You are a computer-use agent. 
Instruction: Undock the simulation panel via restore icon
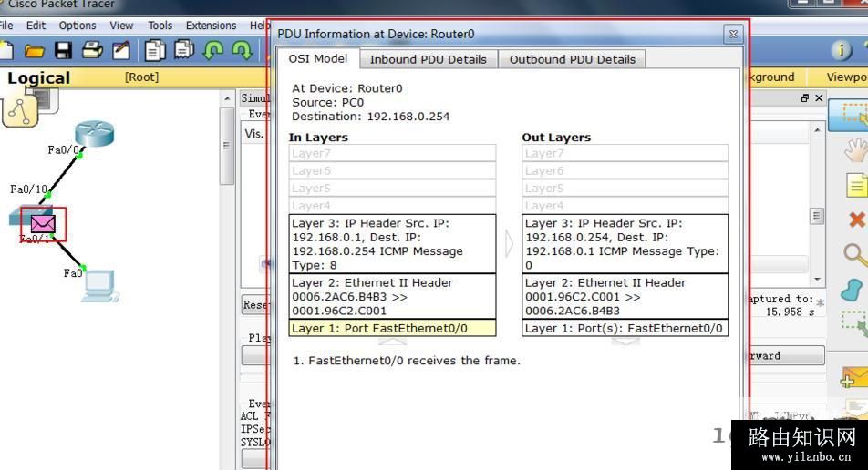coord(805,97)
